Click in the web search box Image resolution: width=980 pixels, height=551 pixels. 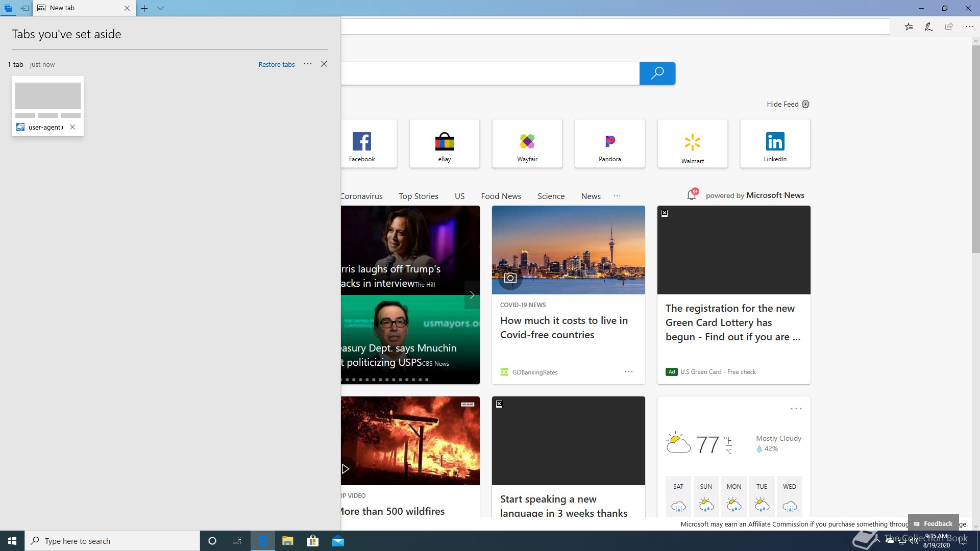[x=490, y=73]
